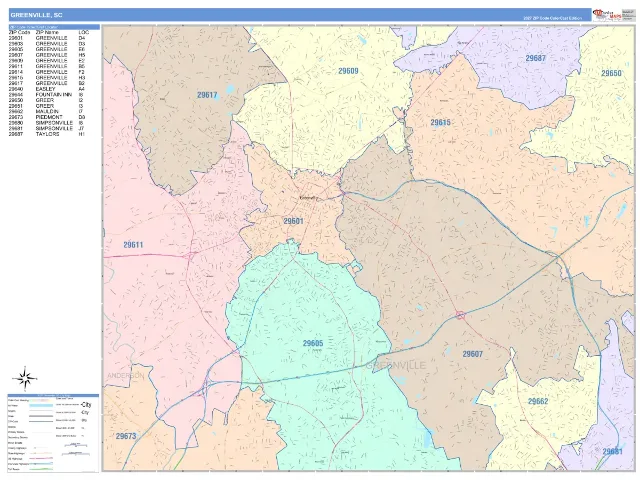
Task: Select the 29662 ZIP label on map
Action: pos(538,401)
